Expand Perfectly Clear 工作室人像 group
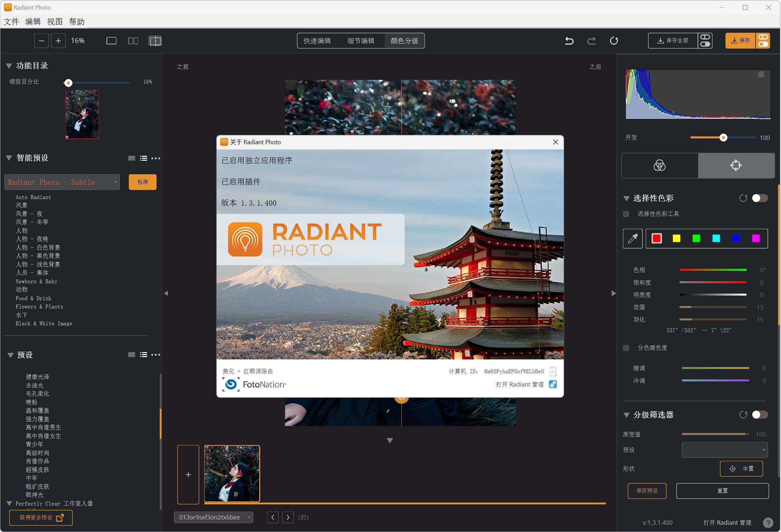 pos(9,504)
